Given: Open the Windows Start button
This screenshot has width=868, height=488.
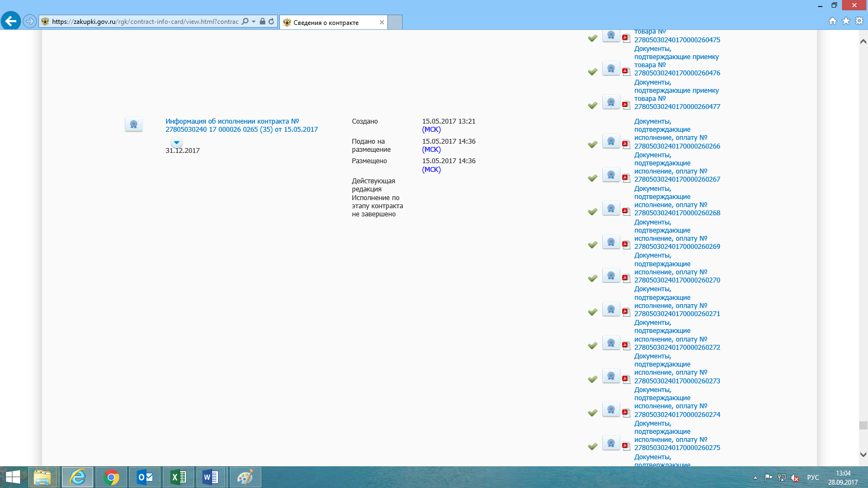Looking at the screenshot, I should (x=12, y=477).
